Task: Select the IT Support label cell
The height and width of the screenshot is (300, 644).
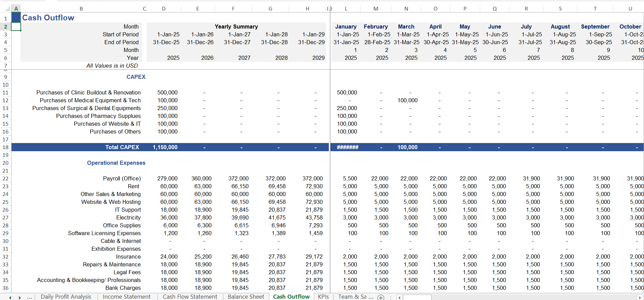Action: point(128,210)
